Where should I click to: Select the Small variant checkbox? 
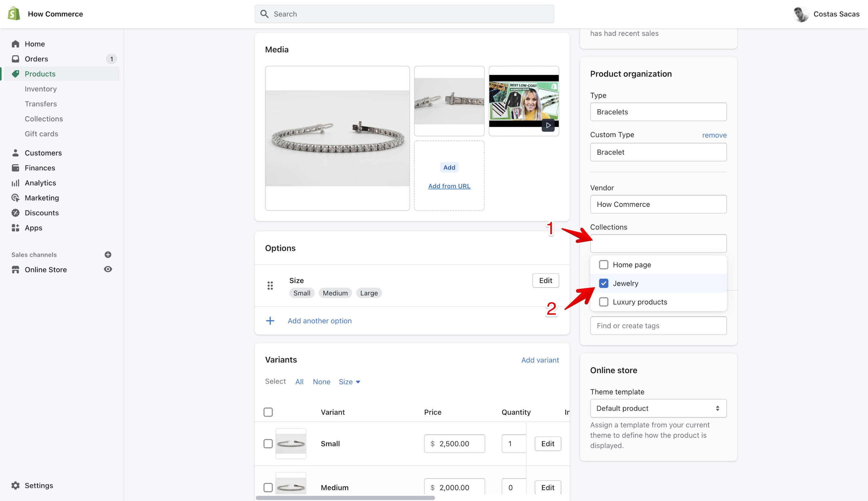point(268,444)
